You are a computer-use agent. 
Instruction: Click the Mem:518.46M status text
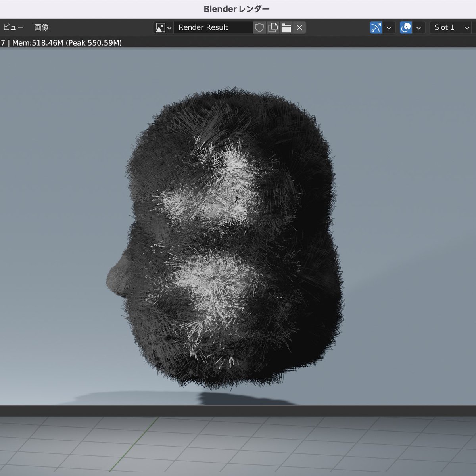tap(67, 43)
